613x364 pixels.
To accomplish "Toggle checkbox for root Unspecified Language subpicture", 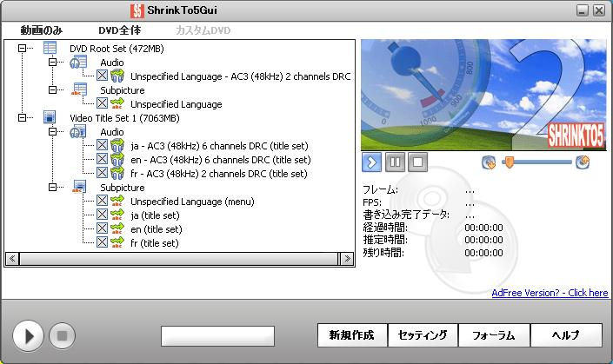I will pos(102,103).
